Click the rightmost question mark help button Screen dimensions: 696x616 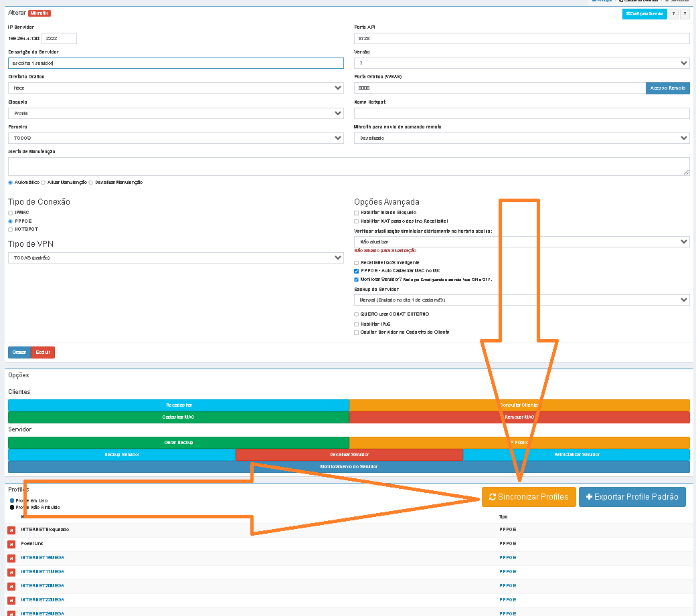click(x=685, y=13)
